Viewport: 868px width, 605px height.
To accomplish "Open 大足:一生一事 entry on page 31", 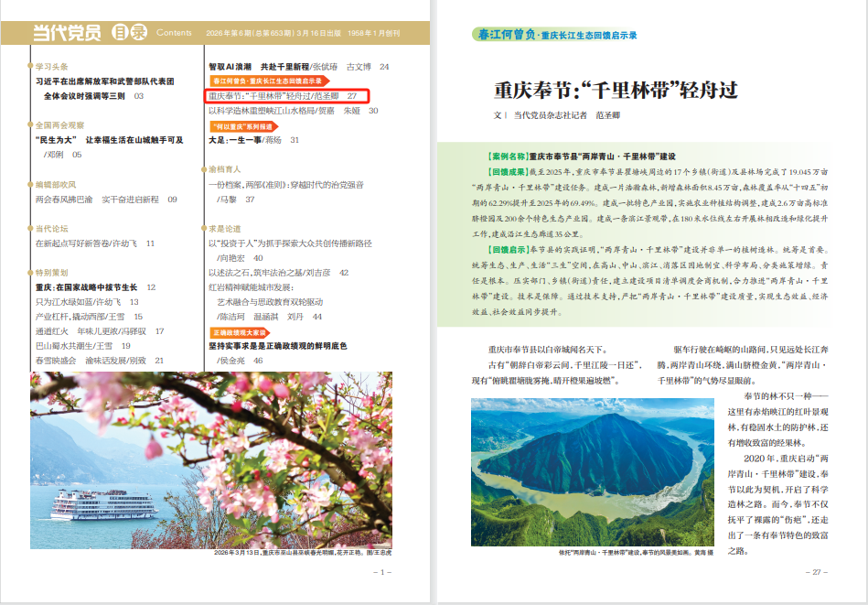I will tap(253, 140).
